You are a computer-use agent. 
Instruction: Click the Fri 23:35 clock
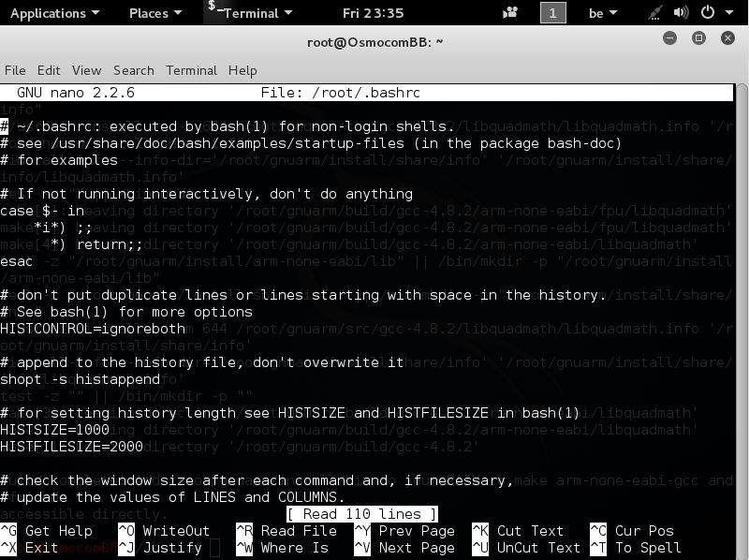(x=373, y=13)
